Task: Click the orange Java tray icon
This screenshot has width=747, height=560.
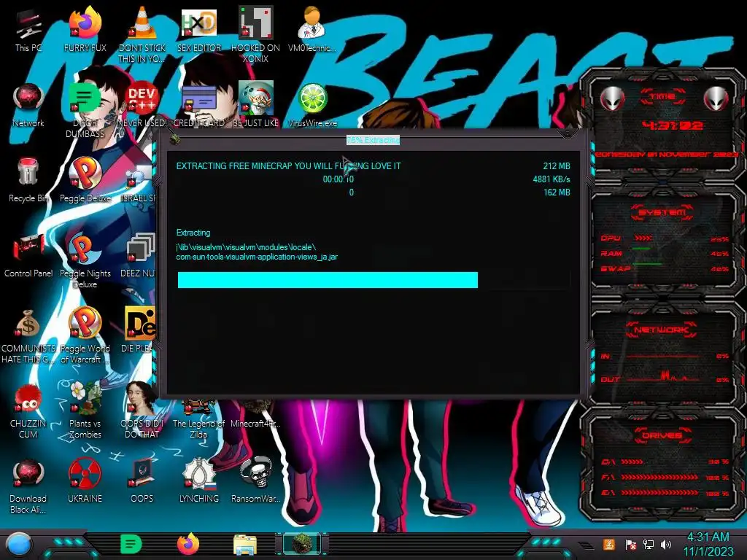Action: tap(609, 544)
